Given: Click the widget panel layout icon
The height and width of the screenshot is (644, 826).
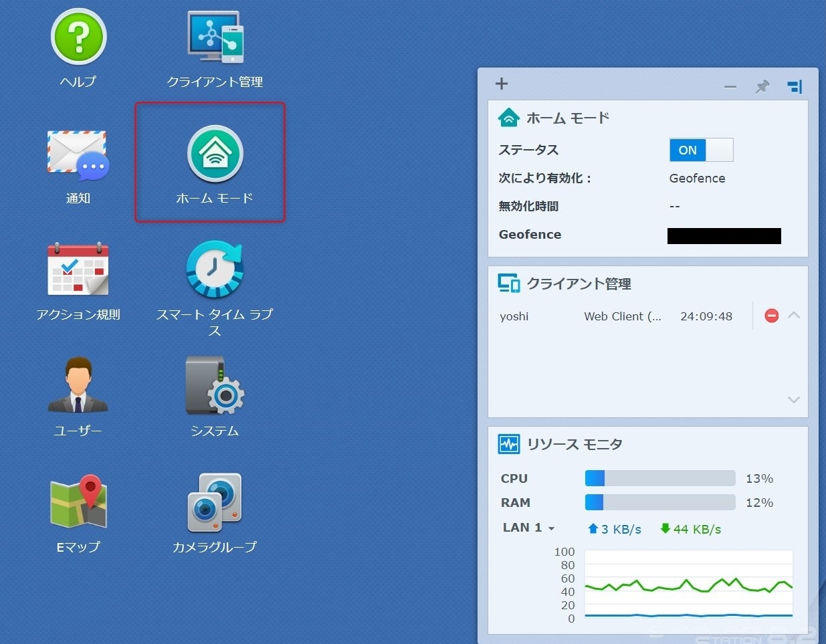Looking at the screenshot, I should click(795, 86).
